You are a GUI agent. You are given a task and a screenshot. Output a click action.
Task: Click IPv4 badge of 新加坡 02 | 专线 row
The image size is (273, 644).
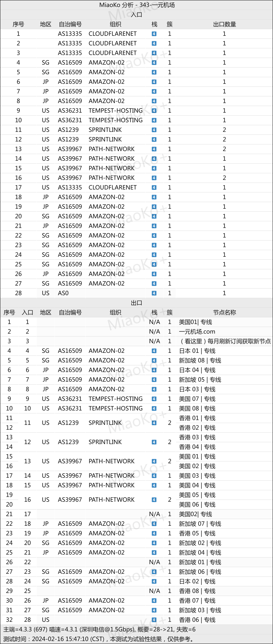154,543
